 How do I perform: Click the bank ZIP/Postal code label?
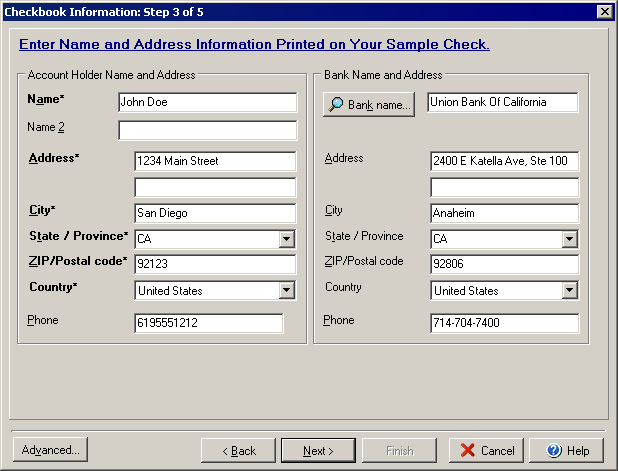tap(364, 261)
